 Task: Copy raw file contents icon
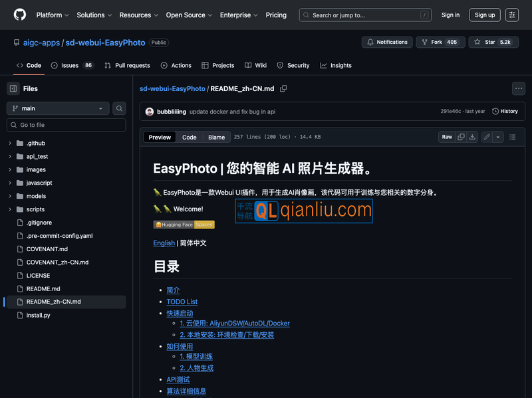point(461,137)
